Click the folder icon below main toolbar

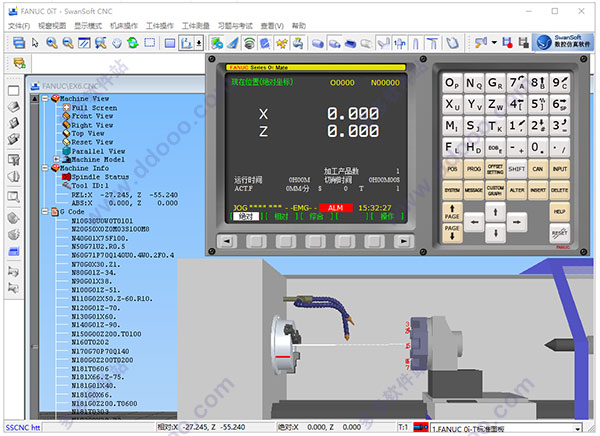point(20,63)
